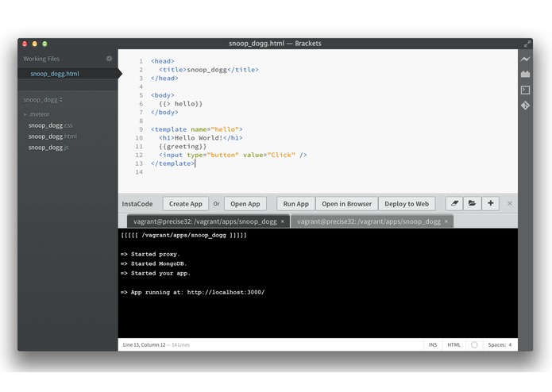The height and width of the screenshot is (392, 552).
Task: Click Working Files gear settings icon
Action: pos(109,59)
